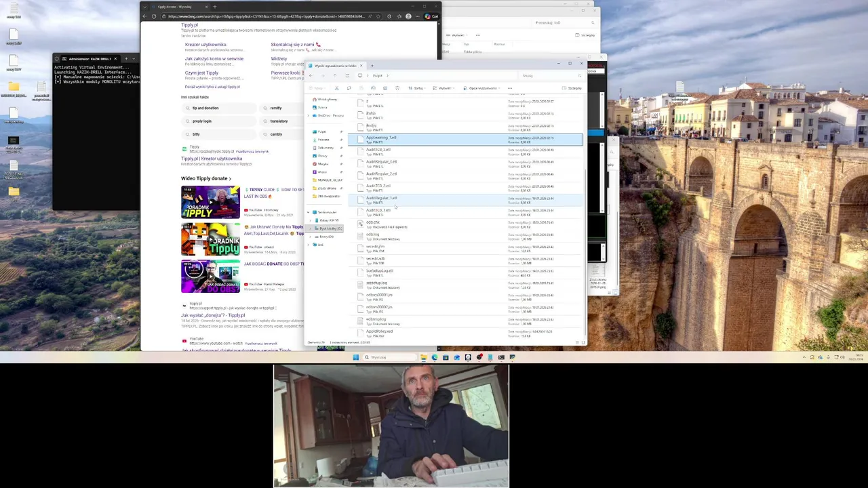Expand Galaxy A54 5G tree node
Viewport: 868px width, 488px height.
tap(312, 220)
